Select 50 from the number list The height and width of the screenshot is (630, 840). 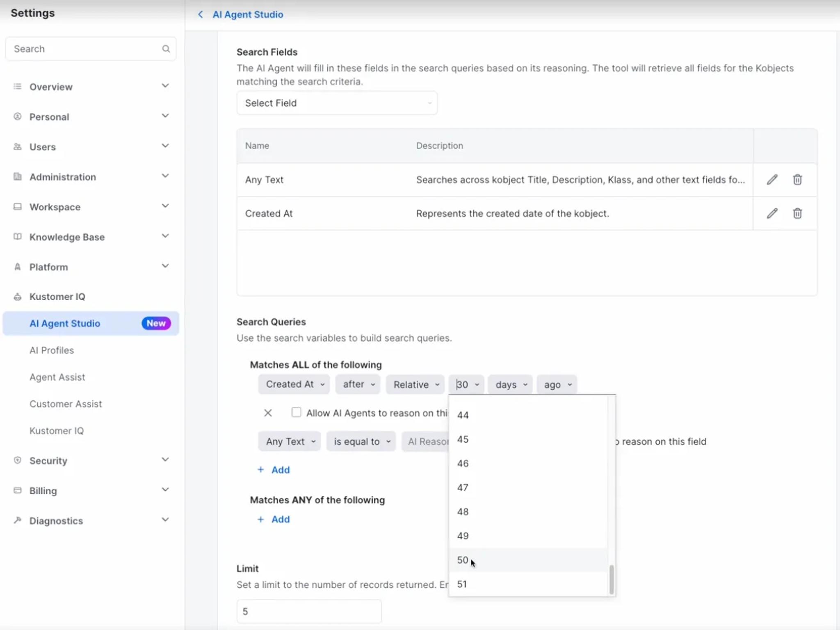point(528,560)
